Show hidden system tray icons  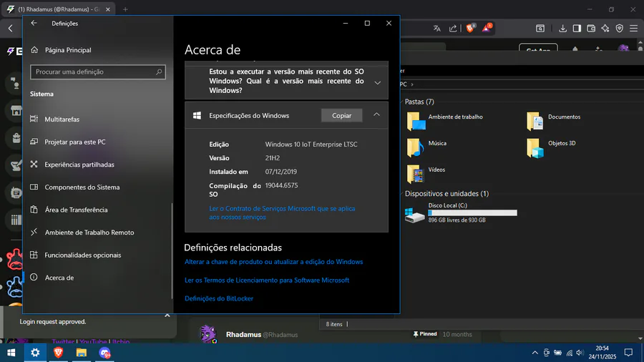[535, 353]
